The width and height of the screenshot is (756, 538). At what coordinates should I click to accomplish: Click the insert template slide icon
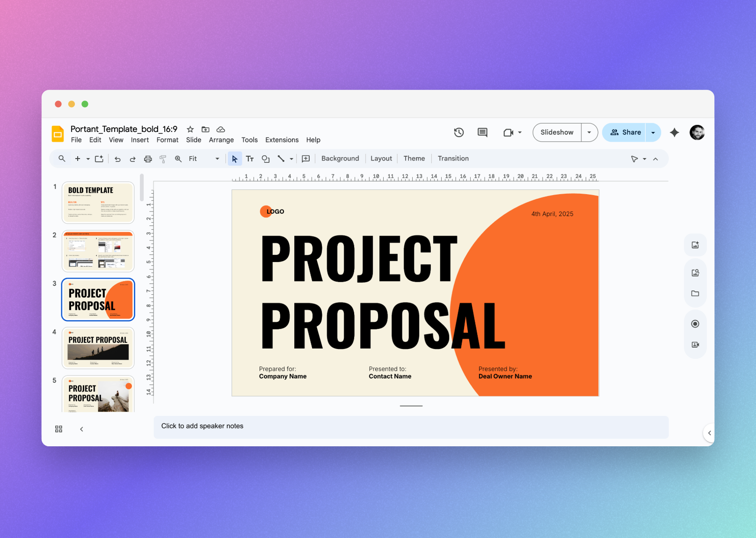pyautogui.click(x=99, y=159)
